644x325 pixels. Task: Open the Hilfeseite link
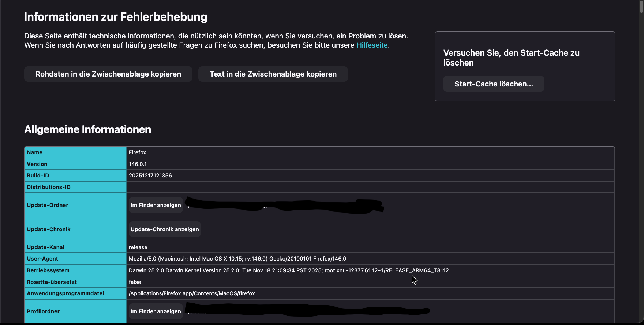point(372,45)
